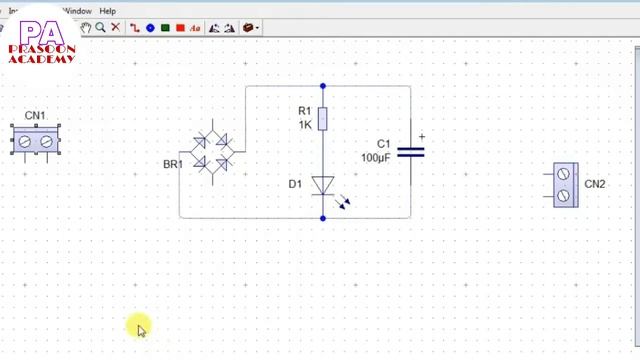Select the BR1 bridge rectifier symbol
The image size is (640, 360).
(212, 152)
